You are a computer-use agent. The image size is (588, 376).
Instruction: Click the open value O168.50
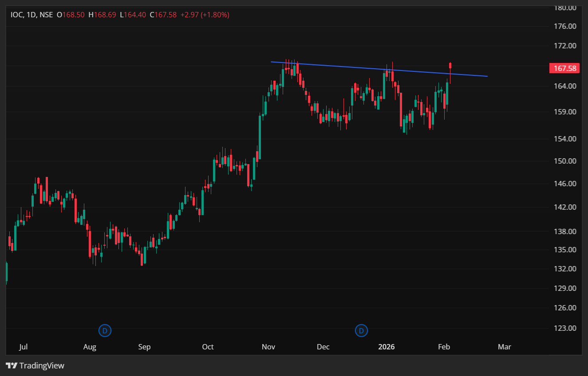(71, 15)
